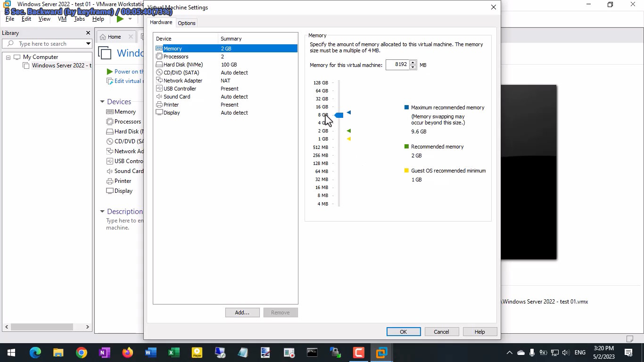Viewport: 644px width, 362px height.
Task: Click the Help button in dialog
Action: coord(479,332)
